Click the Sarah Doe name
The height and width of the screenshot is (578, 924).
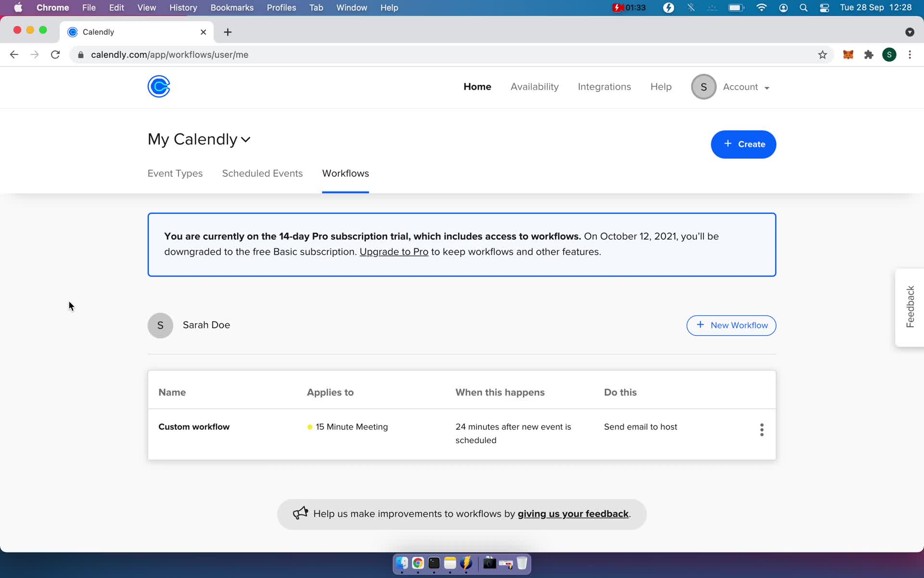tap(206, 325)
